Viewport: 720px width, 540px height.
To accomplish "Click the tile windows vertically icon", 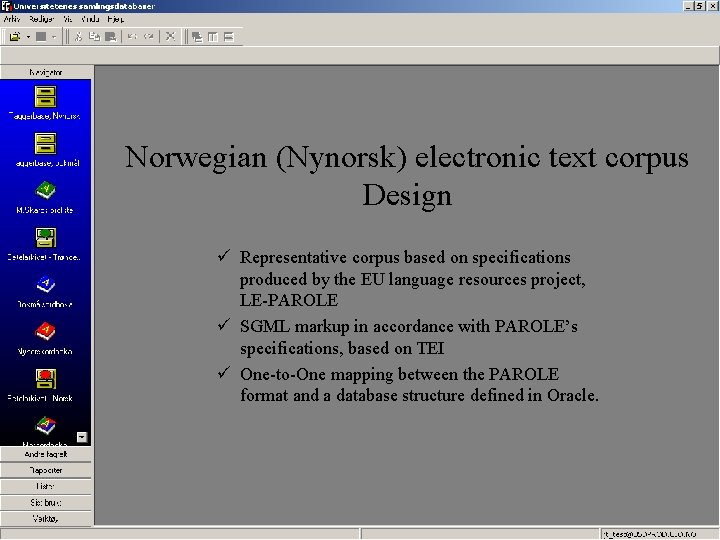I will coord(213,37).
